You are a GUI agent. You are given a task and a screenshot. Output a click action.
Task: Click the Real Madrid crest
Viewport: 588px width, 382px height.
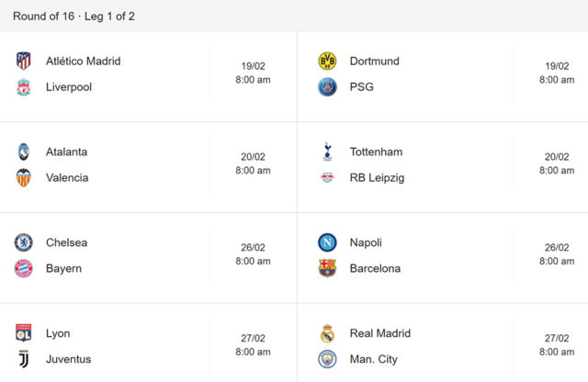[327, 333]
